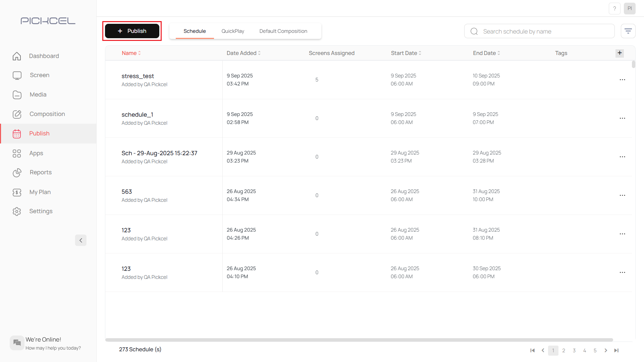Toggle Start Date sort order
The width and height of the screenshot is (644, 362).
coord(406,53)
